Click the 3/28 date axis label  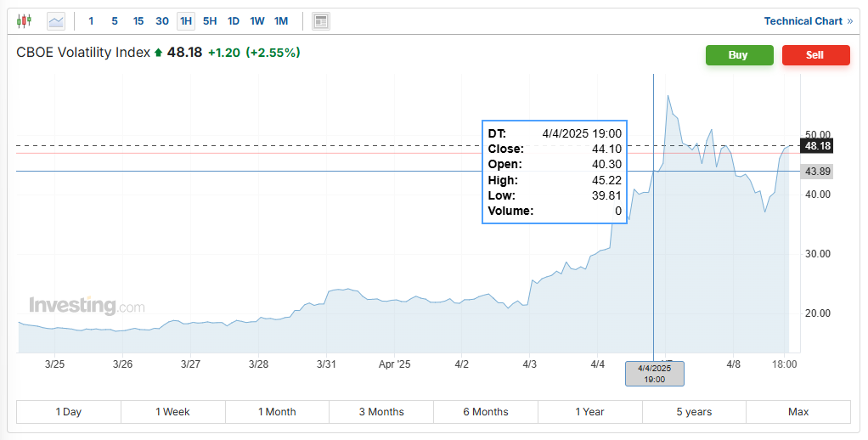pyautogui.click(x=258, y=364)
